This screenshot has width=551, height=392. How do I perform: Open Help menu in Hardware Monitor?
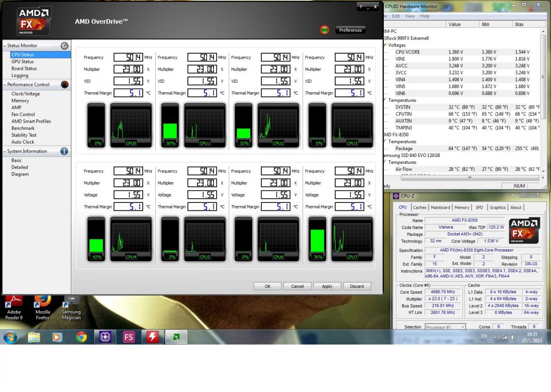point(425,16)
